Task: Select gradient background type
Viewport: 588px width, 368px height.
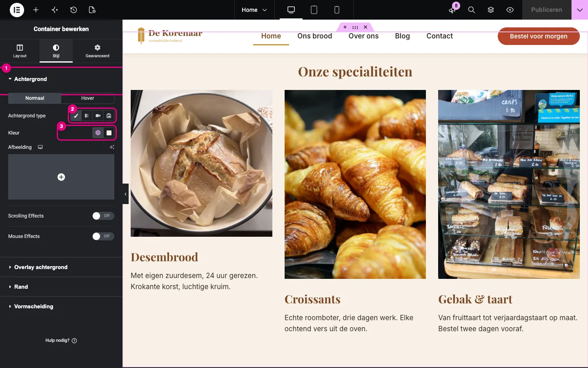Action: pos(87,116)
